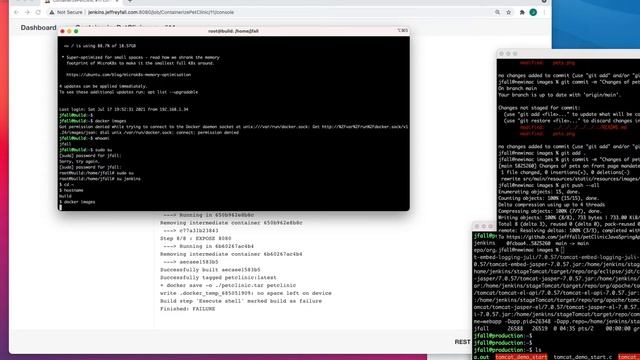The image size is (640, 360).
Task: Open the Dashboard breadcrumb link
Action: (38, 28)
